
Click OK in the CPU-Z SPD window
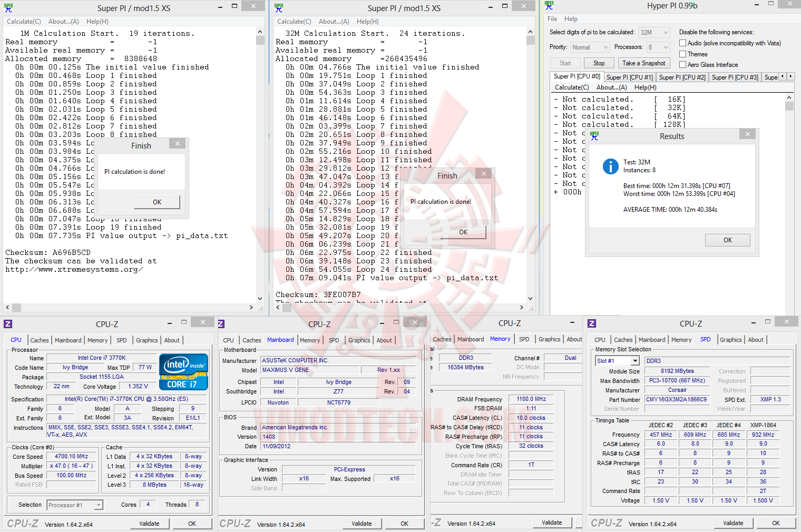776,523
